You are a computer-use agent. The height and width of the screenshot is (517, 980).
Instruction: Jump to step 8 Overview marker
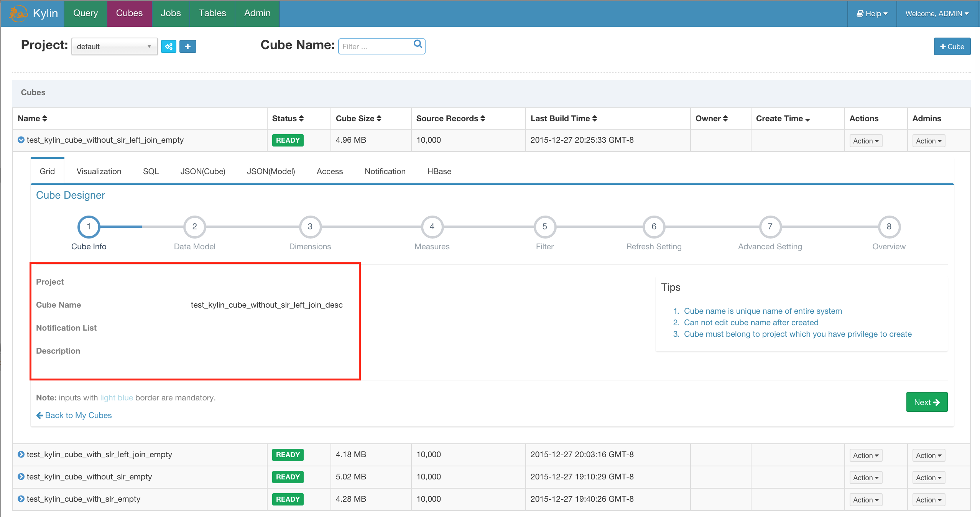point(888,227)
